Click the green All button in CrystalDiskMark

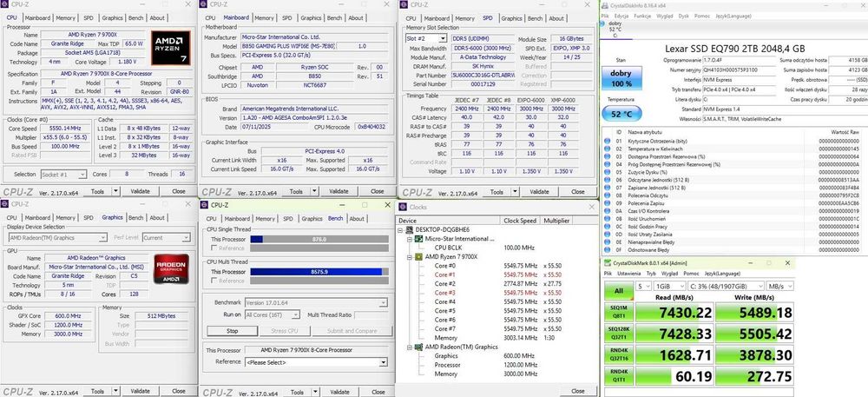click(618, 290)
